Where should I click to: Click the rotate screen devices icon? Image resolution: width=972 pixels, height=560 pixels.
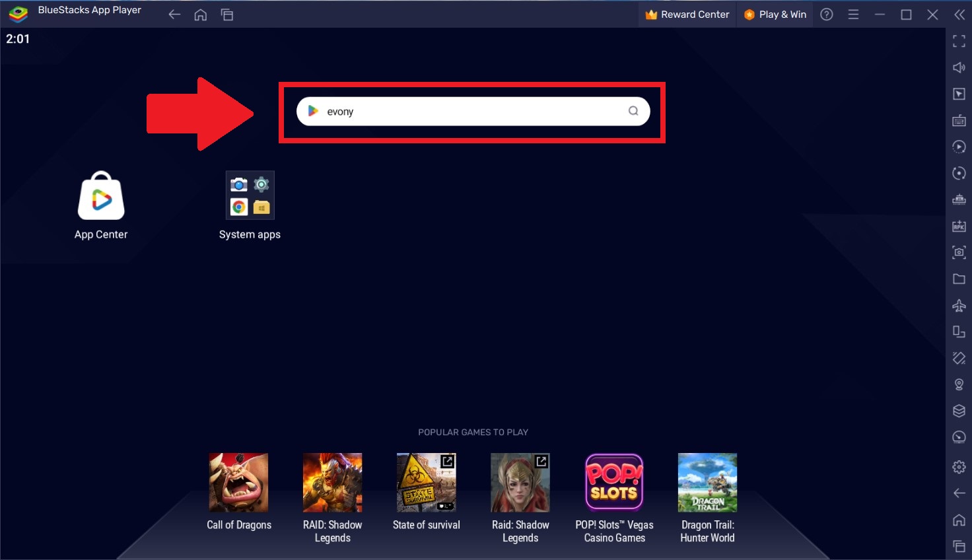tap(959, 332)
